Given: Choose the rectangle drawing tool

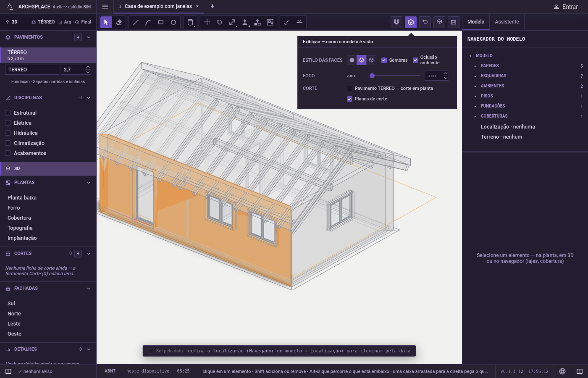Looking at the screenshot, I should [161, 22].
